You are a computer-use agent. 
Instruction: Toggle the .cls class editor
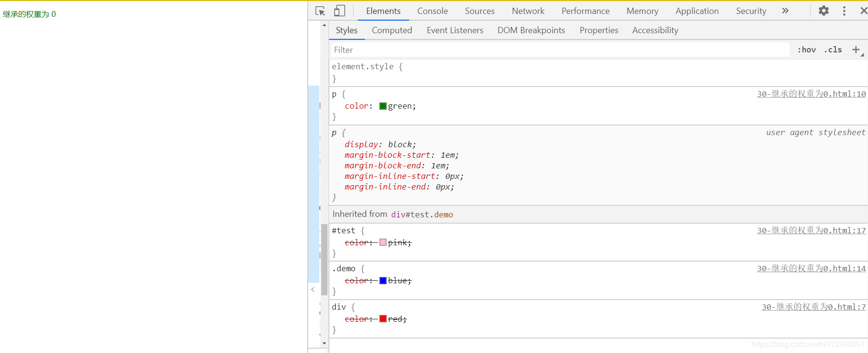pyautogui.click(x=833, y=50)
